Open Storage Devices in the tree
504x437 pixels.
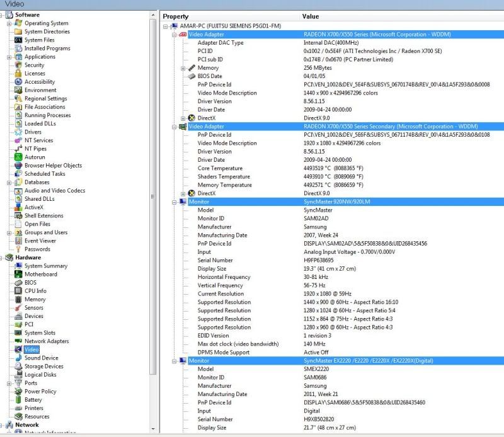[44, 366]
